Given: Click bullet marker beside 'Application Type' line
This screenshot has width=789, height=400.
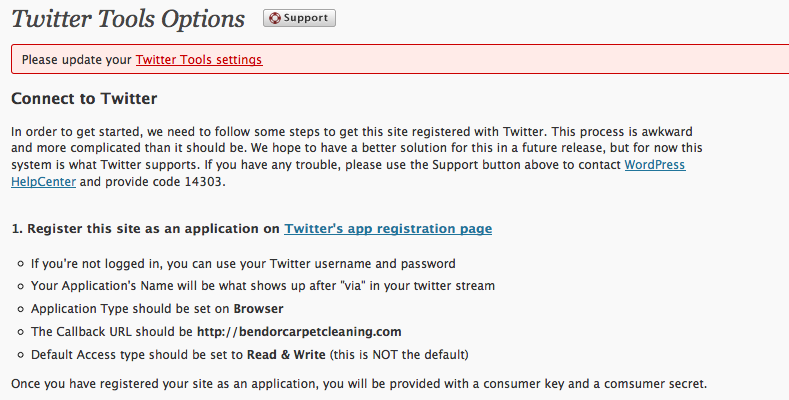Looking at the screenshot, I should tap(21, 309).
